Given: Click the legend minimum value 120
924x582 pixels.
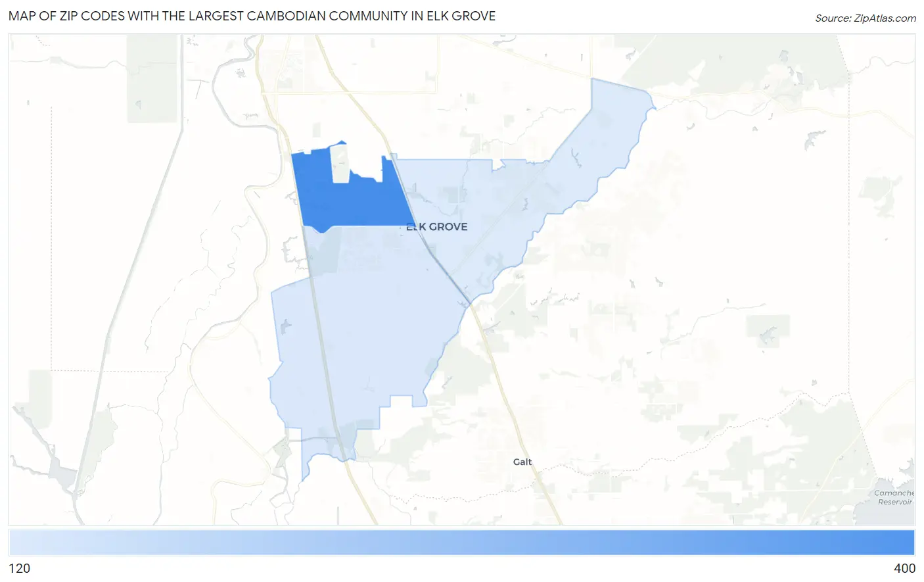Looking at the screenshot, I should 20,568.
